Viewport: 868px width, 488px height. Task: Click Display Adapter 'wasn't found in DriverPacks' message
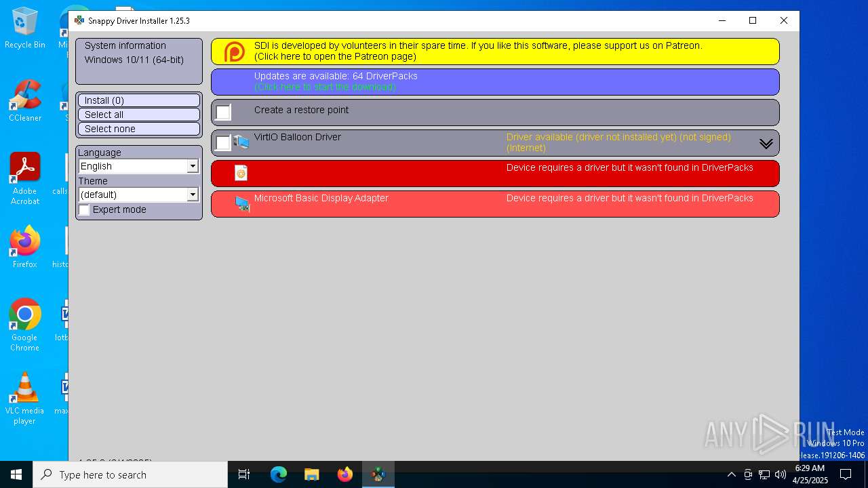pos(630,198)
